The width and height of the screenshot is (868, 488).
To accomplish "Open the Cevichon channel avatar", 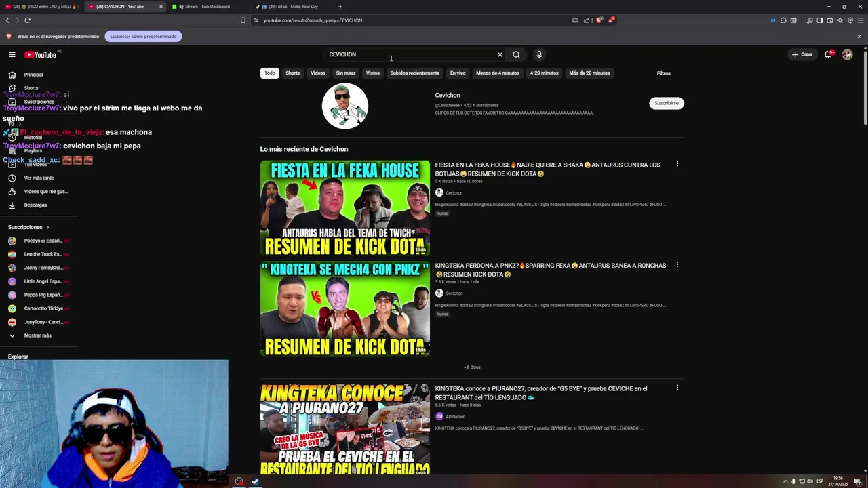I will coord(344,106).
